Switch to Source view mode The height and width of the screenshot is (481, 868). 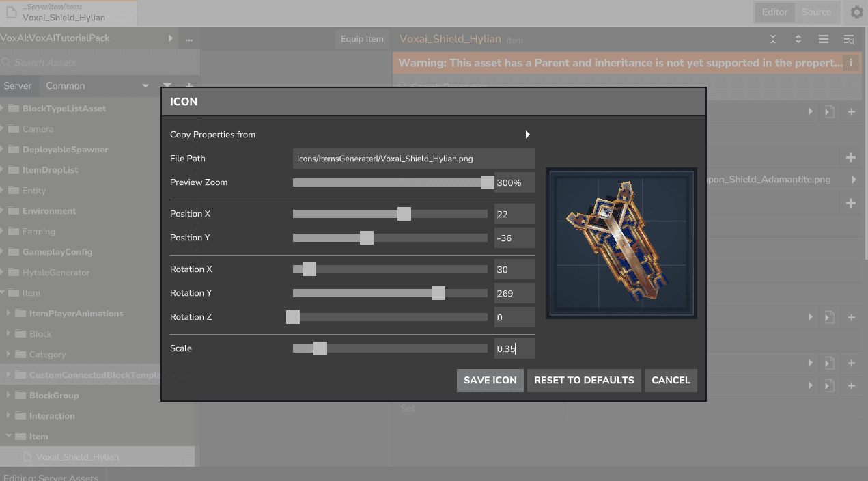coord(816,12)
